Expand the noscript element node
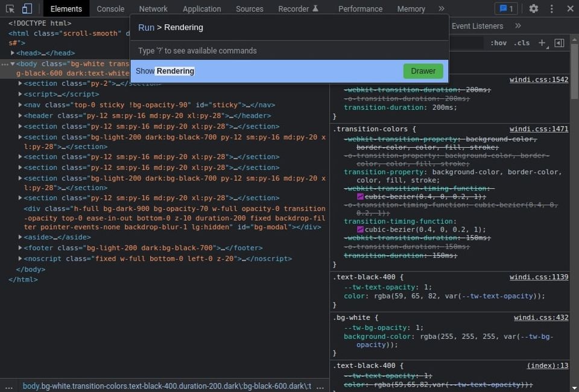Image resolution: width=579 pixels, height=392 pixels. pyautogui.click(x=21, y=258)
